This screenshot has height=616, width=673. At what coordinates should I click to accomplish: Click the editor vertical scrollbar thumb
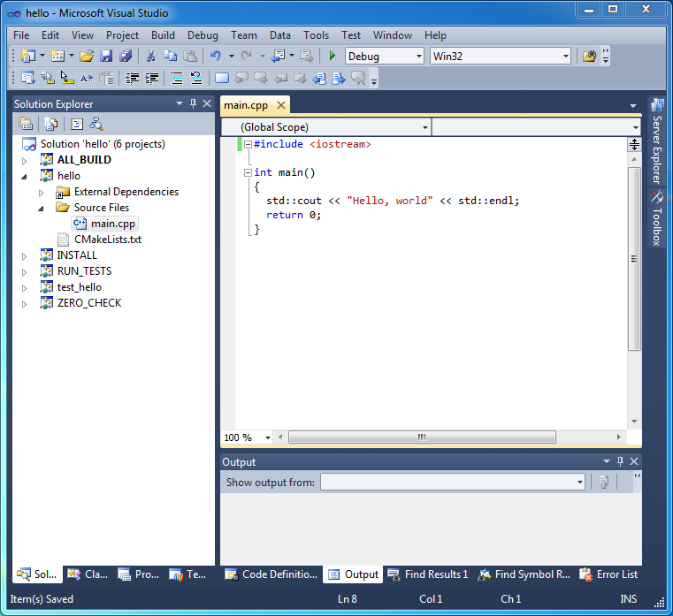point(634,259)
